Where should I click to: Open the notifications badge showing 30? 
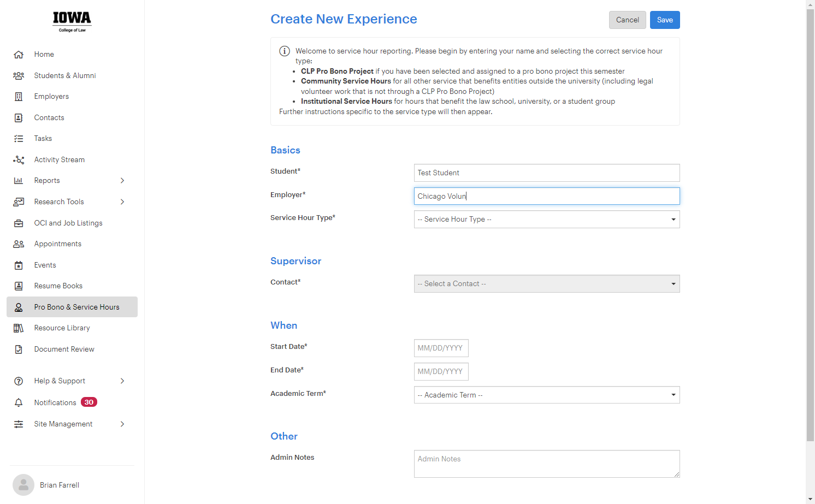pyautogui.click(x=89, y=402)
